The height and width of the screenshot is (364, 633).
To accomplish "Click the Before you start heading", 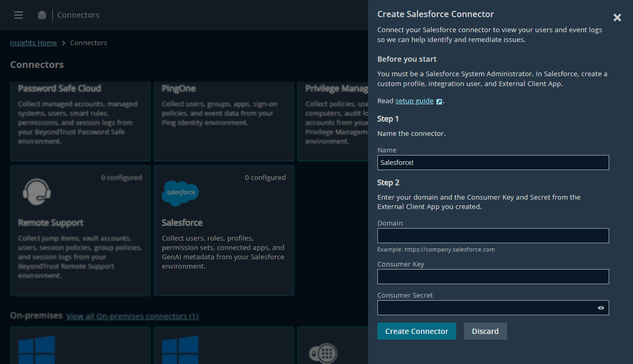I will click(407, 59).
